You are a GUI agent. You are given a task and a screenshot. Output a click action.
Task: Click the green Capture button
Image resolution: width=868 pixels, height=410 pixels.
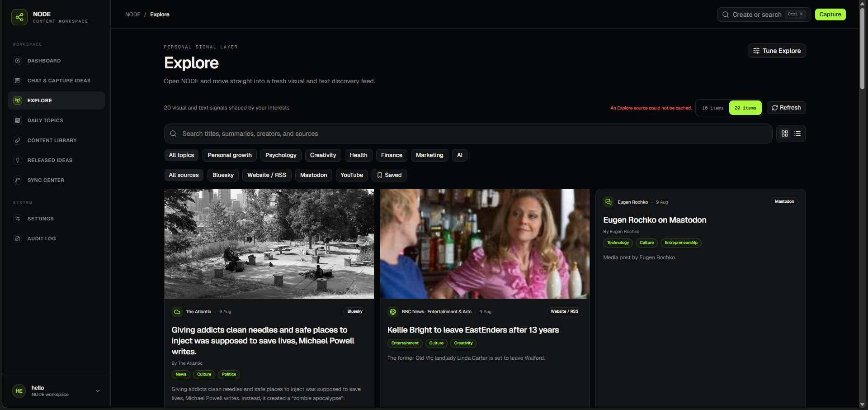pyautogui.click(x=830, y=14)
